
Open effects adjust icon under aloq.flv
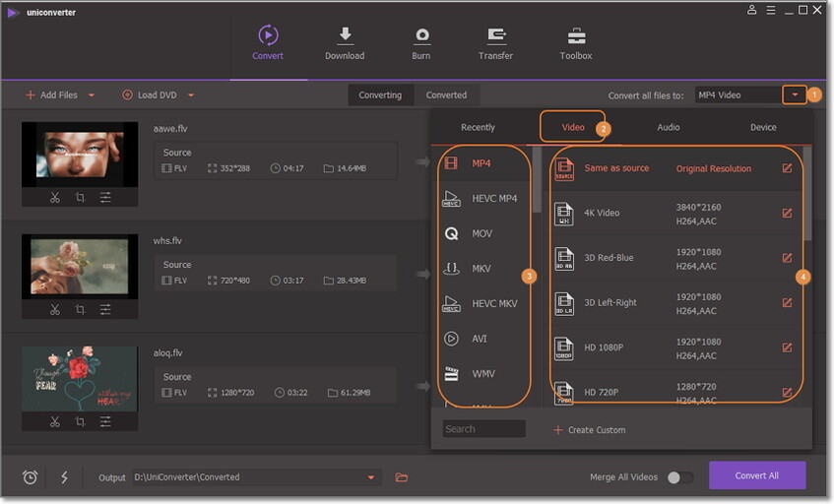[104, 421]
